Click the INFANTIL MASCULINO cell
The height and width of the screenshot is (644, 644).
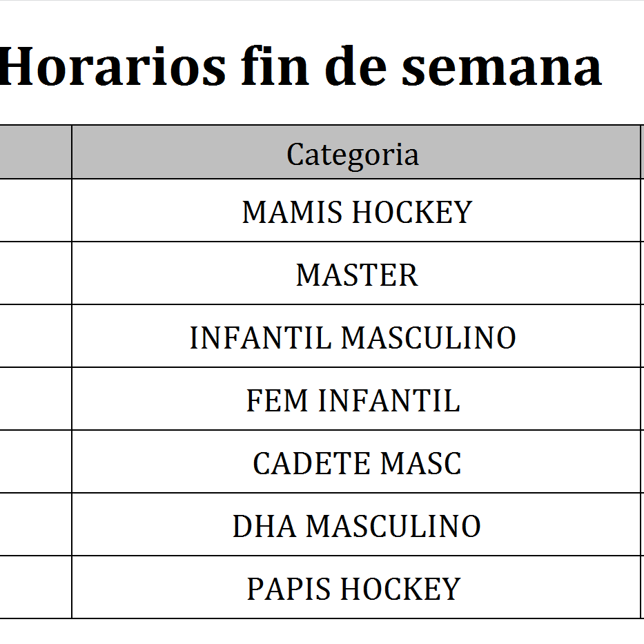pos(353,338)
